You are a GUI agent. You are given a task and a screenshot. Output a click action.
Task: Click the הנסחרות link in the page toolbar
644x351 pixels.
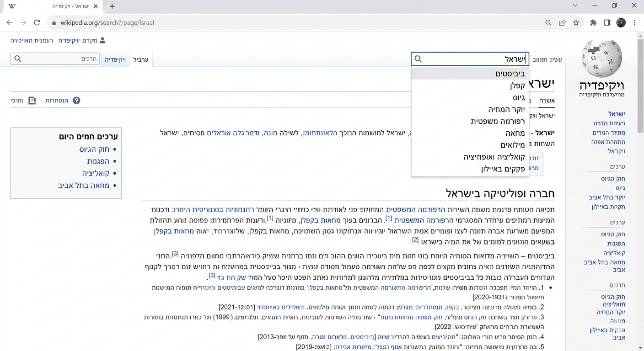click(x=57, y=101)
